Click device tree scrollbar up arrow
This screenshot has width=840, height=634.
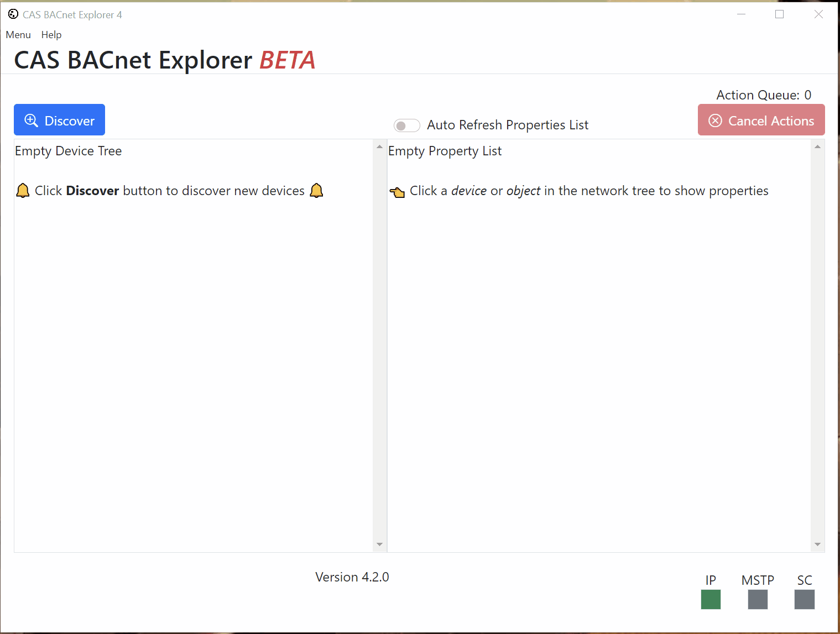point(379,146)
